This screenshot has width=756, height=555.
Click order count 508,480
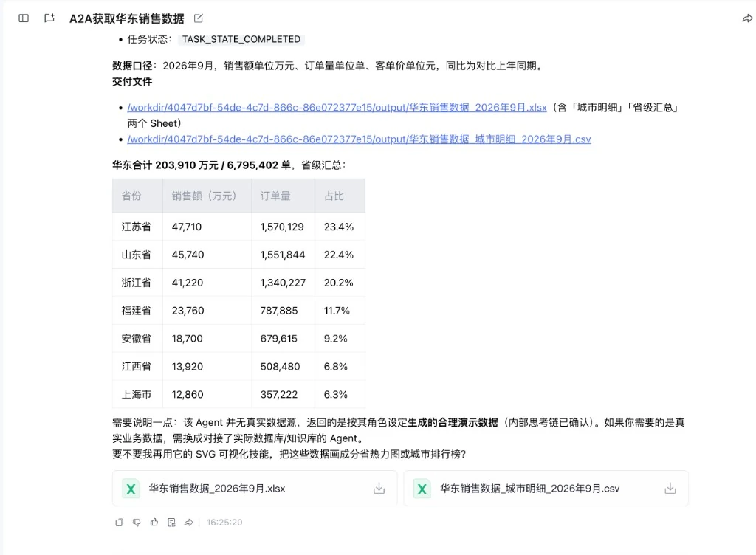tap(280, 367)
